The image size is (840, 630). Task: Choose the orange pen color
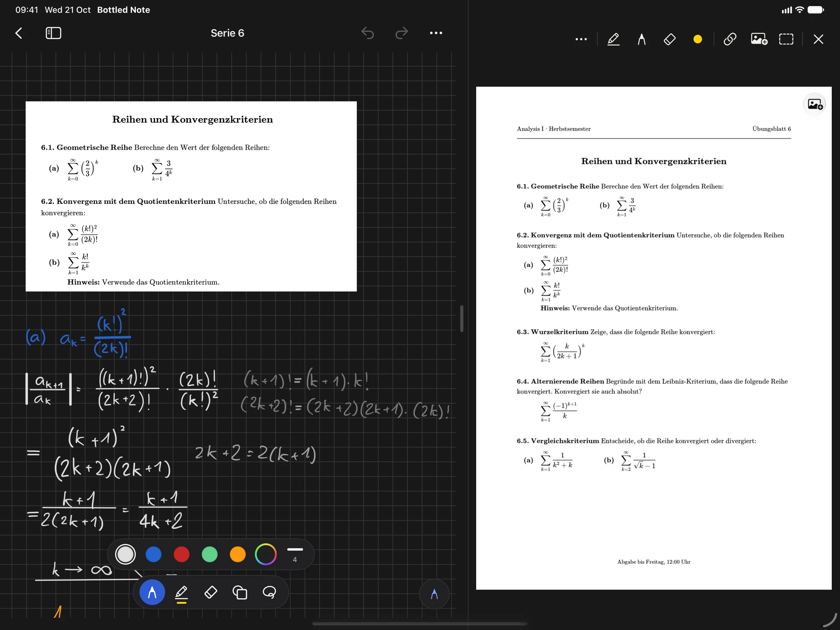pos(237,555)
